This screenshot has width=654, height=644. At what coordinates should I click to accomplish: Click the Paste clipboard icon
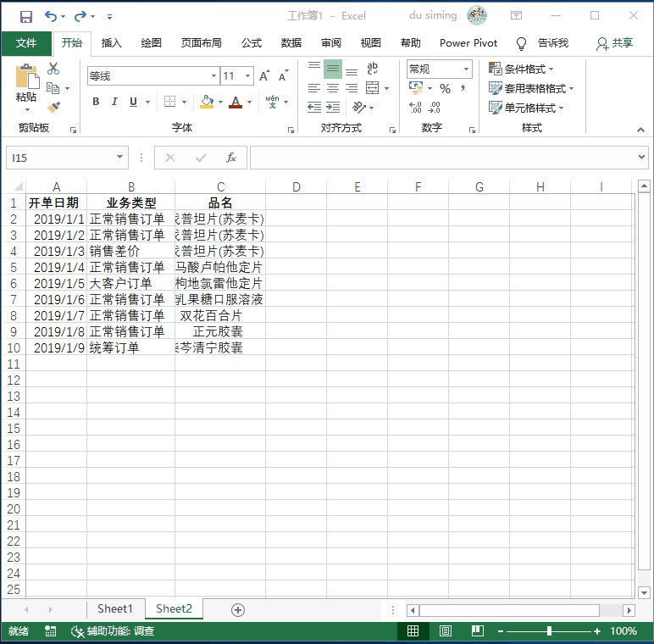[27, 77]
